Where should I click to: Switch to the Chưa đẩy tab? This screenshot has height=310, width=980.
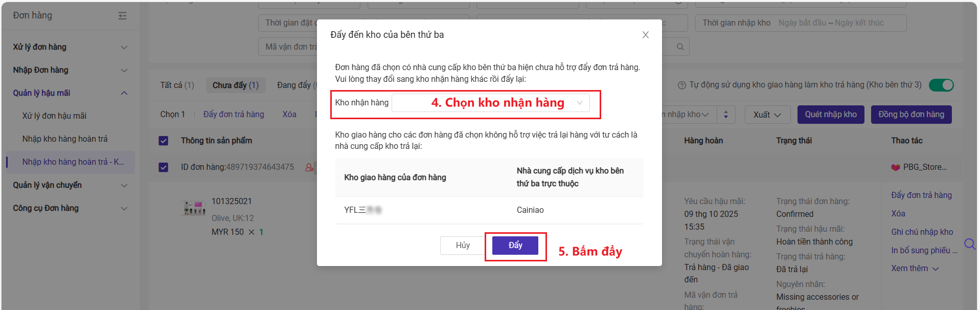pos(235,85)
